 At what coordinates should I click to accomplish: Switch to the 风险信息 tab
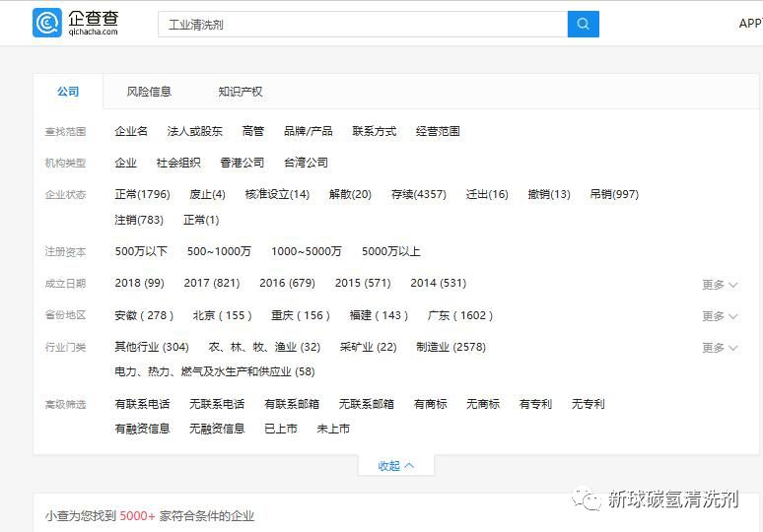point(149,92)
